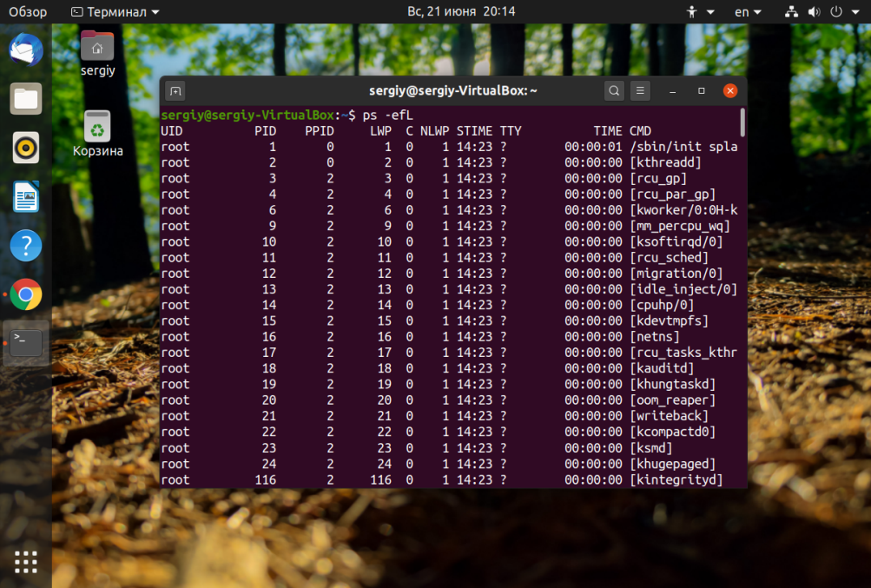
Task: Select the Terminal icon in dock
Action: coord(26,343)
